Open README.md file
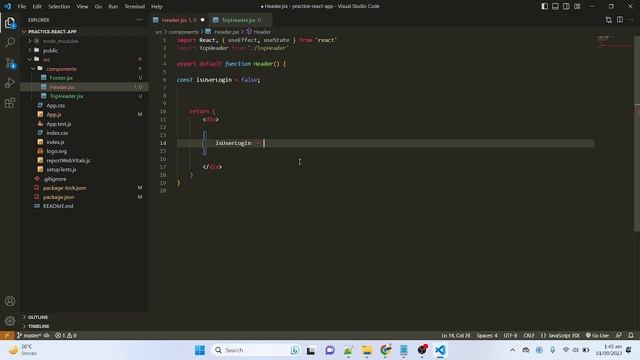This screenshot has height=360, width=640. click(58, 206)
